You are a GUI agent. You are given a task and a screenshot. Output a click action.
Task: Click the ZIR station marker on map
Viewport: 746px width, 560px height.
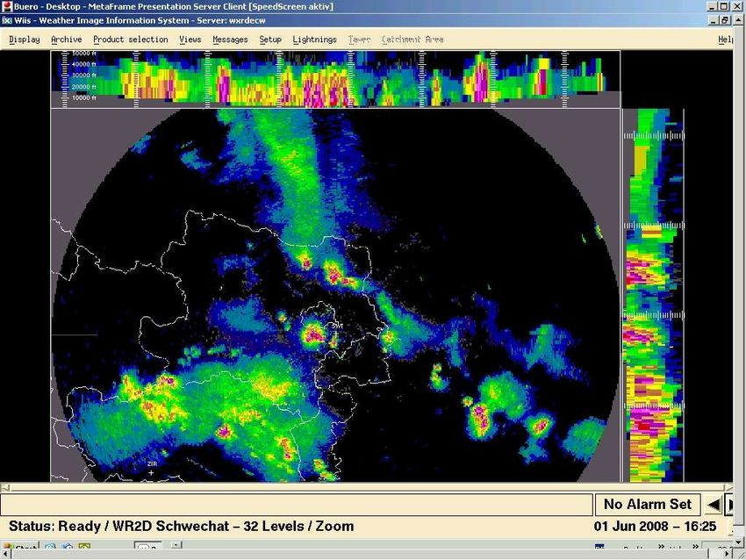point(151,472)
